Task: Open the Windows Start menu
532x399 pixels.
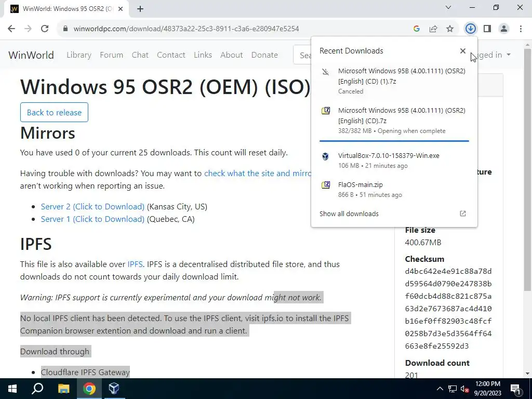Action: point(12,389)
